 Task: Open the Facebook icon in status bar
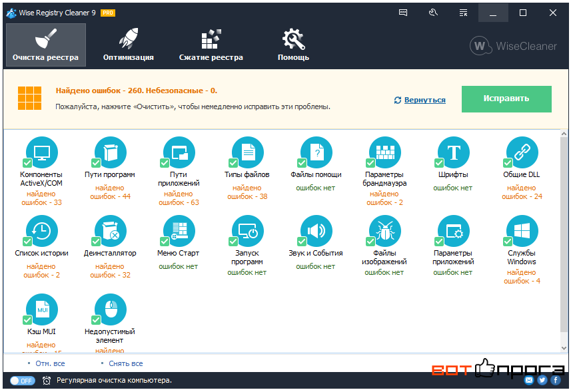(x=556, y=380)
